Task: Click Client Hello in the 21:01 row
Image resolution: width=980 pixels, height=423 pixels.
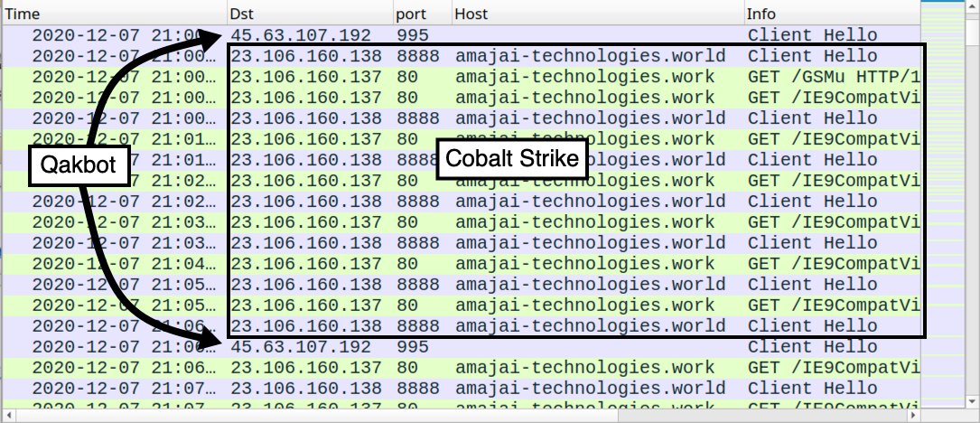Action: point(813,160)
